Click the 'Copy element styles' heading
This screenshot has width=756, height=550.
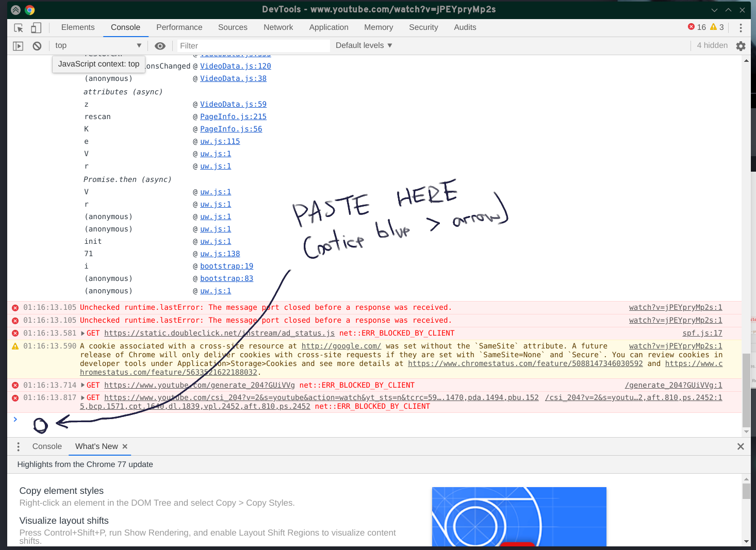(x=61, y=491)
